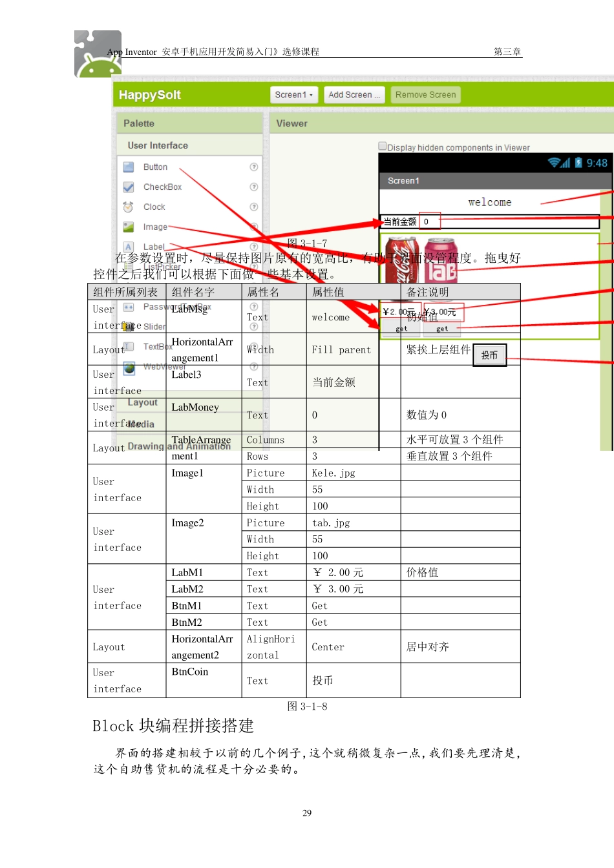The image size is (614, 868).
Task: Click the Columns table cell
Action: 274,440
